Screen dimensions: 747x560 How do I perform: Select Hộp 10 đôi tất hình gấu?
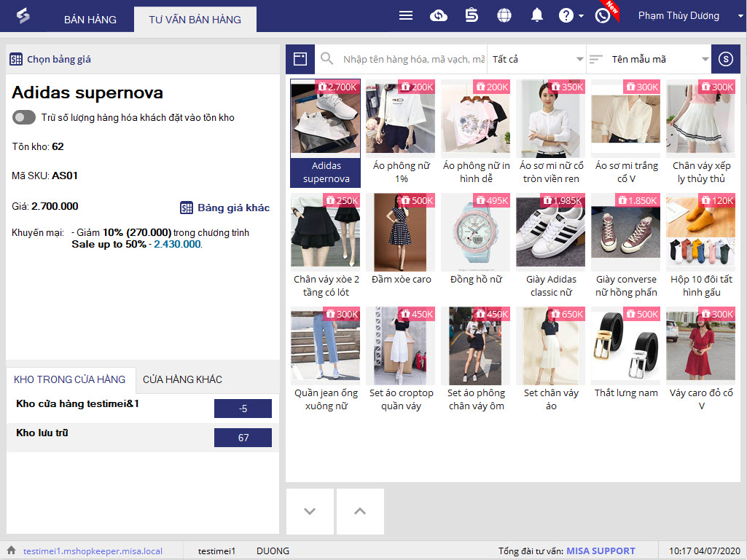(701, 247)
